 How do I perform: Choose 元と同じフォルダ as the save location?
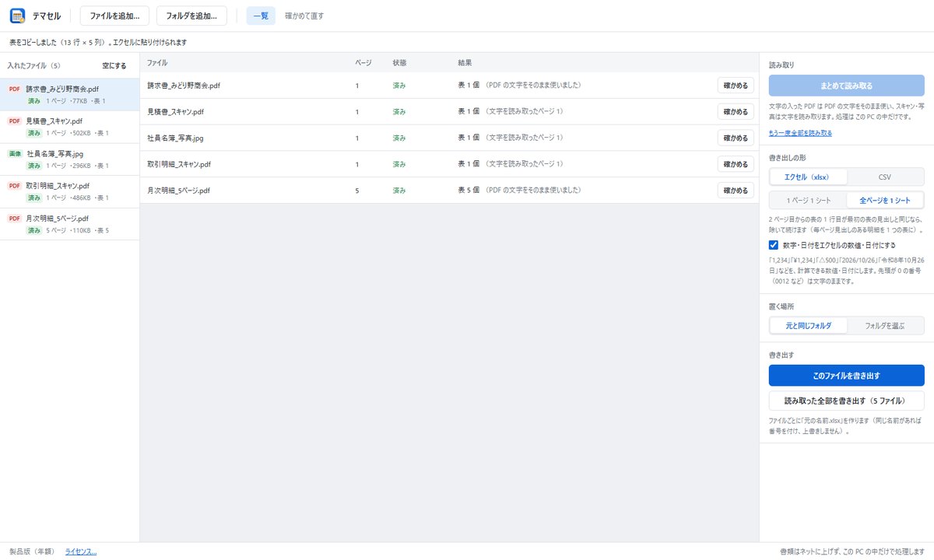tap(807, 326)
